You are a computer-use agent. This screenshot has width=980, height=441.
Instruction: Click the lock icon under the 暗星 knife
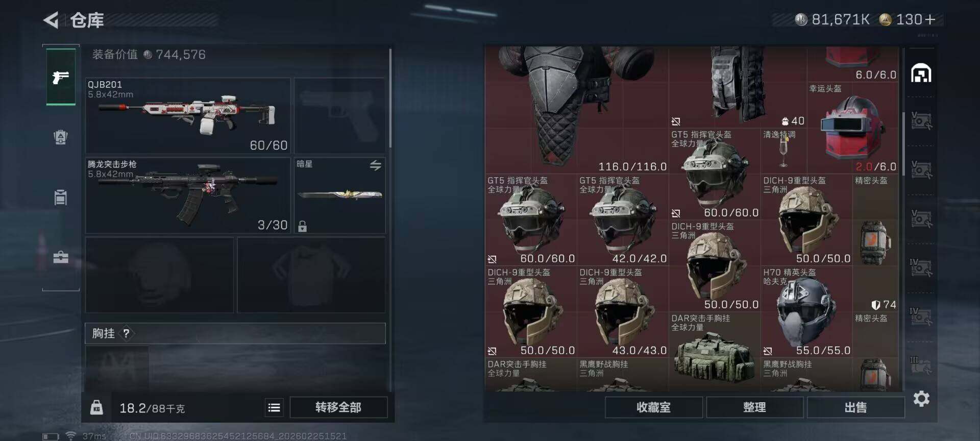click(302, 226)
